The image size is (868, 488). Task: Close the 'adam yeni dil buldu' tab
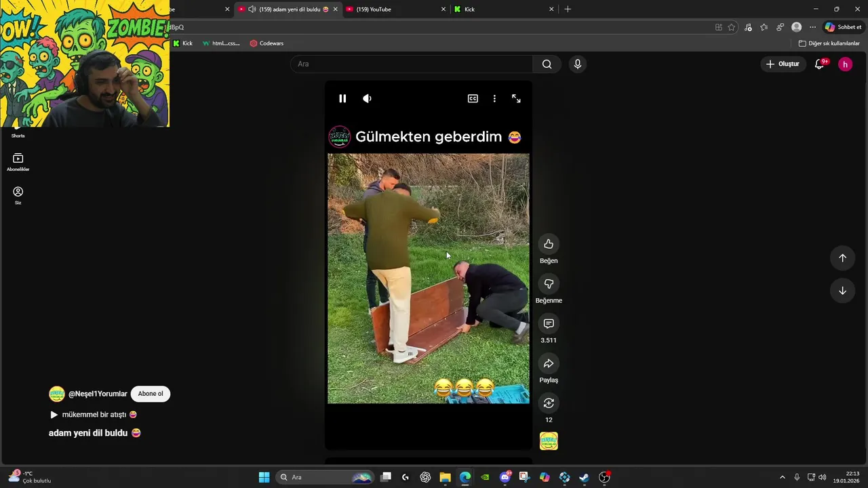pos(335,9)
